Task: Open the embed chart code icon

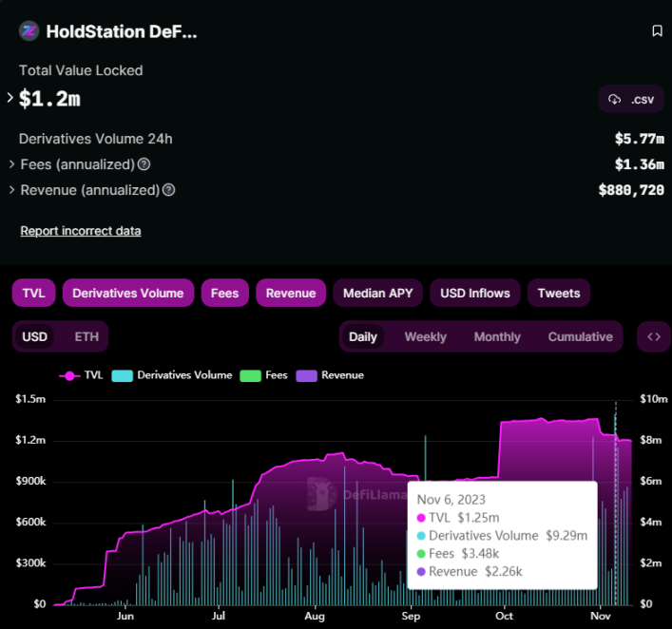Action: tap(653, 336)
